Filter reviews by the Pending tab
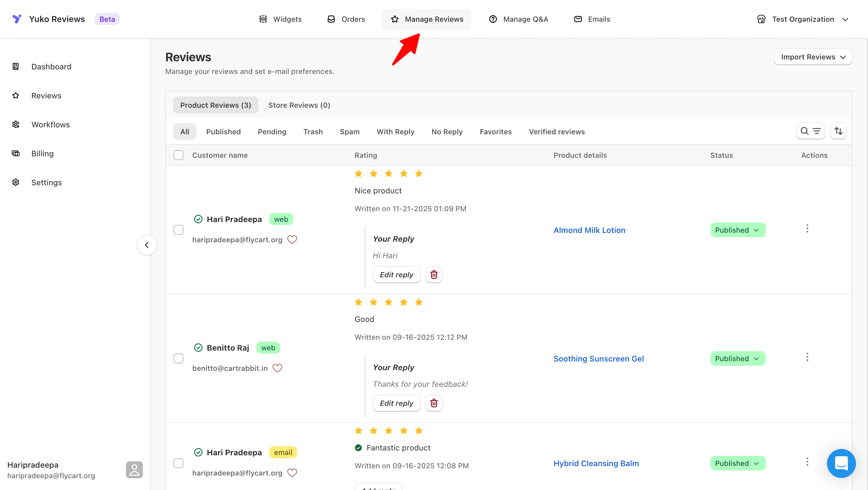868x490 pixels. 272,132
